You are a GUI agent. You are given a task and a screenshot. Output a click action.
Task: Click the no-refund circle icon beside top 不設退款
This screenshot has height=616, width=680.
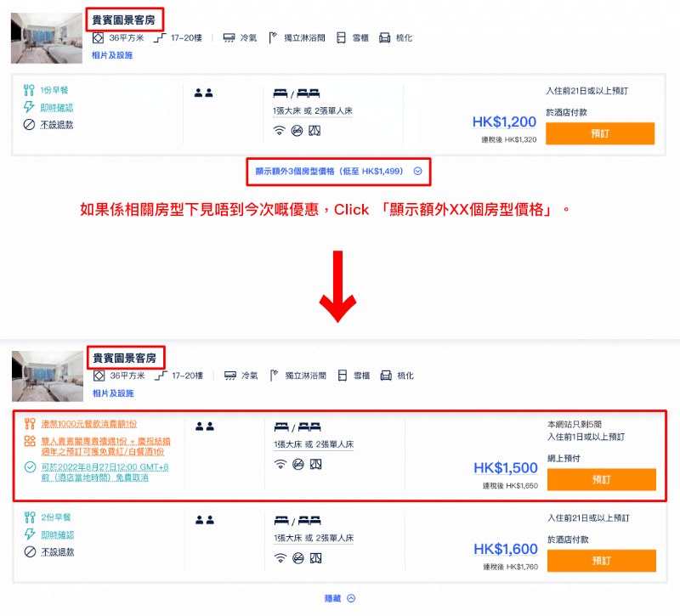click(x=29, y=125)
